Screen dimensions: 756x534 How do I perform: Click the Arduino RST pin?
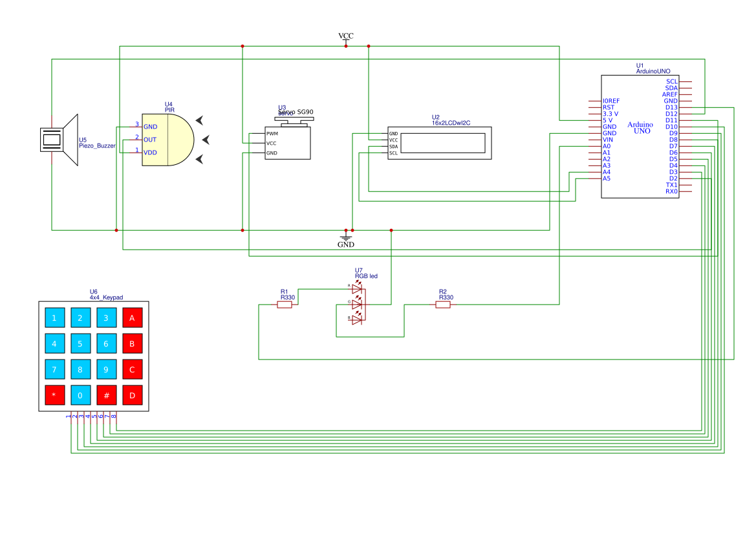pos(609,107)
